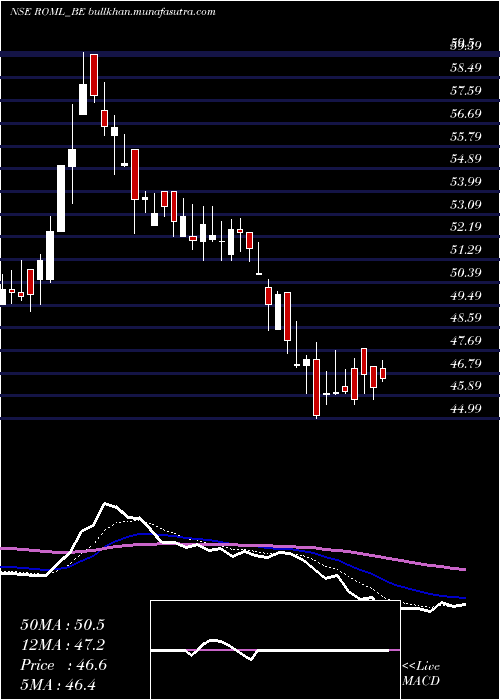Click the 53.99 price axis label
This screenshot has height=700, width=500.
[466, 181]
